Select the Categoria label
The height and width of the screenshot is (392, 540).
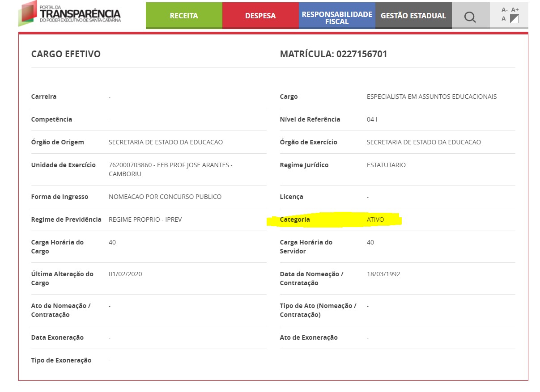(x=295, y=219)
